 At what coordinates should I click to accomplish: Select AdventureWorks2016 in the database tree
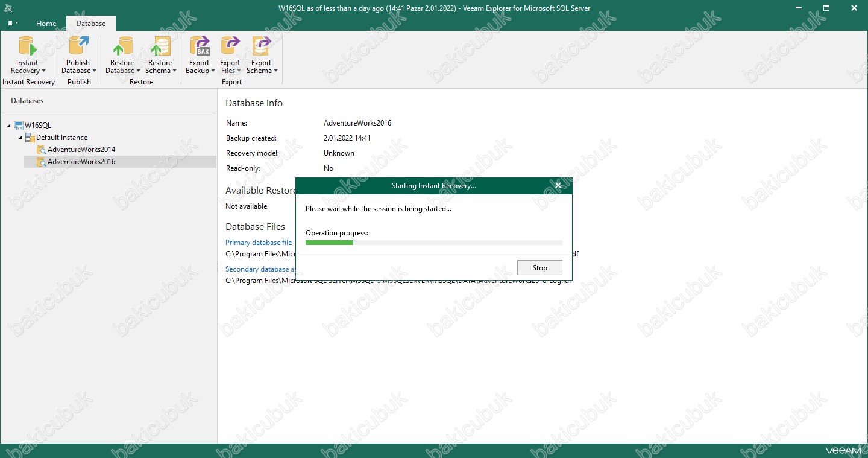point(81,162)
